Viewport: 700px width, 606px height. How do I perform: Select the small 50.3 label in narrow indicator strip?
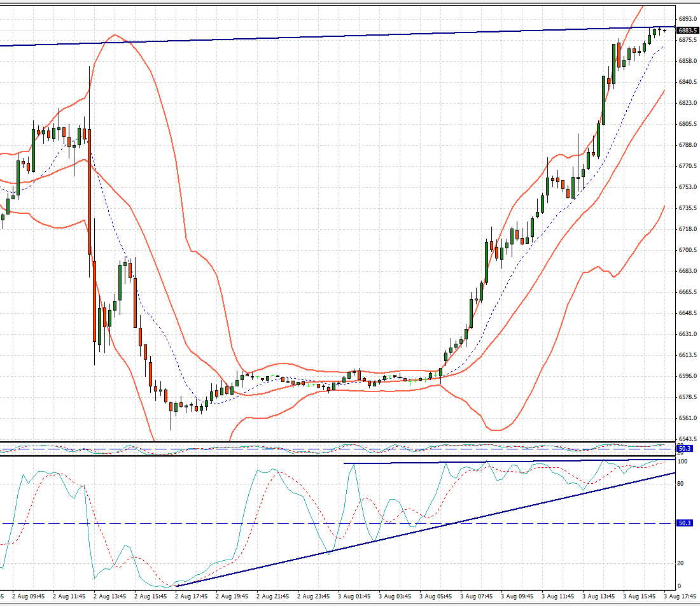point(685,449)
